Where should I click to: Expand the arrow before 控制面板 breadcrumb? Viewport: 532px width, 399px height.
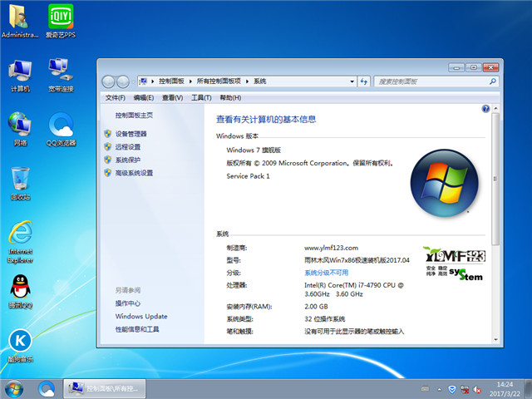[x=153, y=81]
